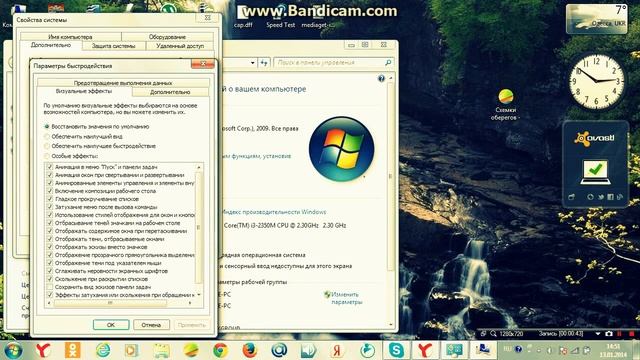640x360 pixels.
Task: Select radio 'Обеспечить наилучшее быстродействие'
Action: tap(47, 146)
